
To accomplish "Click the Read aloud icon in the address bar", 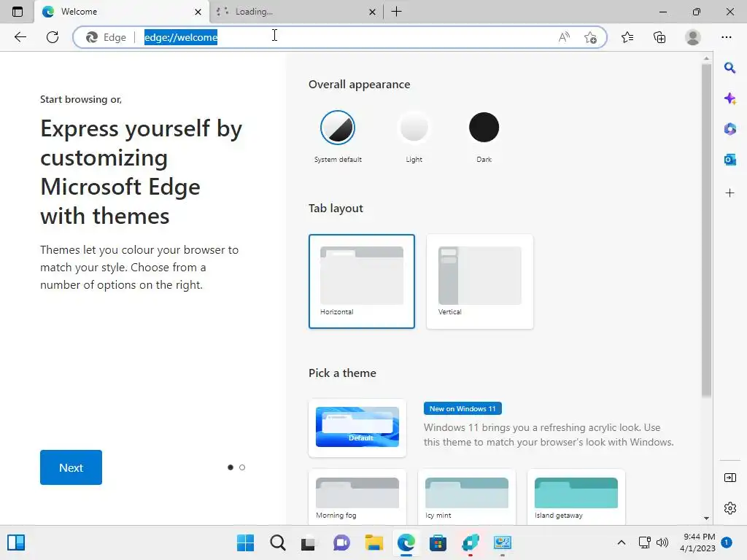I will click(x=564, y=37).
